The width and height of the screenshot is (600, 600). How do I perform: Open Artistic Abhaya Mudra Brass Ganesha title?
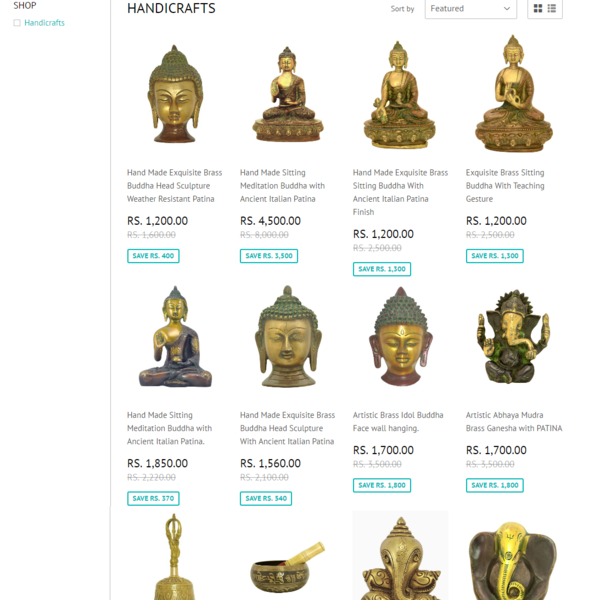coord(514,422)
